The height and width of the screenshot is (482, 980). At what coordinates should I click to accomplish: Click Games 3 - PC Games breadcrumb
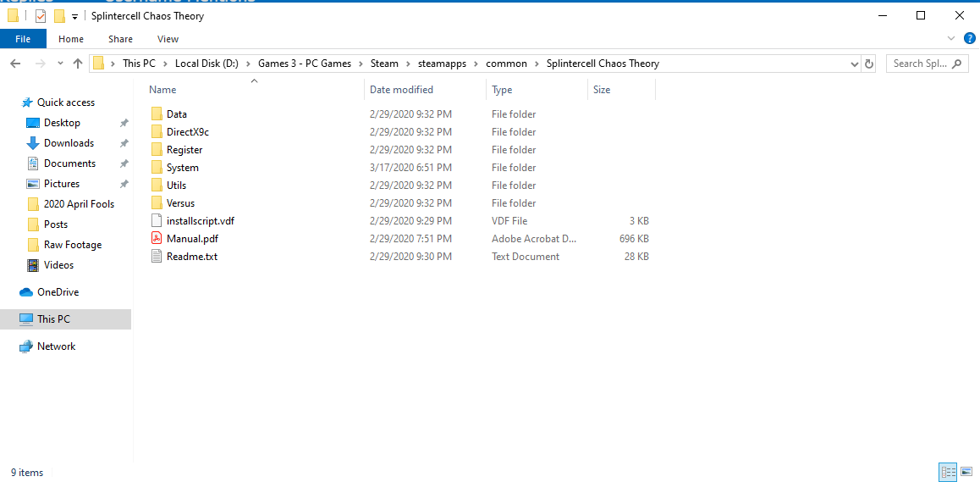[305, 64]
